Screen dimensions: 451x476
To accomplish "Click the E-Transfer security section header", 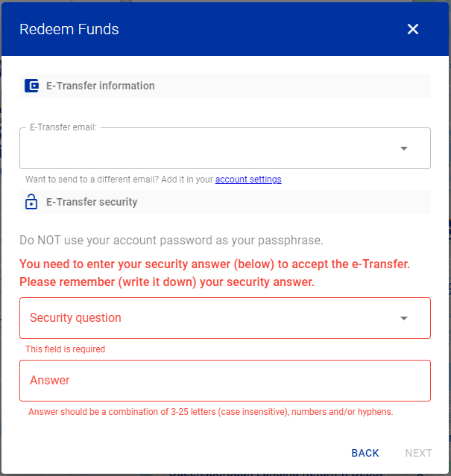I will (x=225, y=202).
